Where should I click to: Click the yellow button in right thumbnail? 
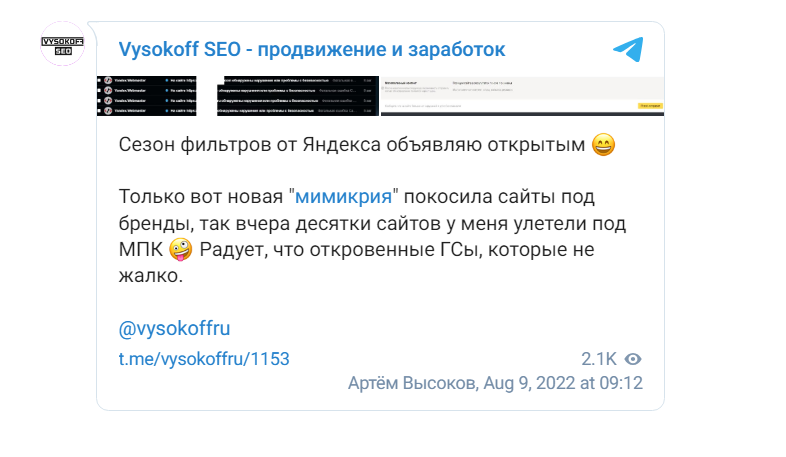pos(650,105)
